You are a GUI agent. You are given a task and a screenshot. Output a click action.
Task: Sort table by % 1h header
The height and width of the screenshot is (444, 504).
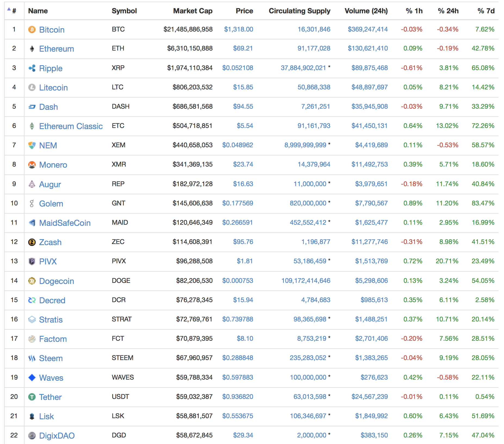(x=414, y=11)
